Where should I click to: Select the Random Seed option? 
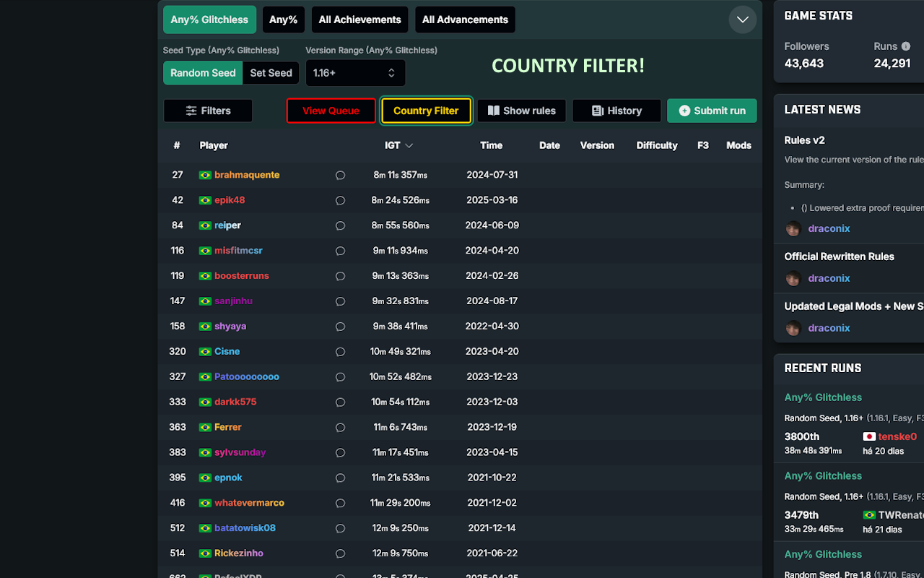click(203, 73)
